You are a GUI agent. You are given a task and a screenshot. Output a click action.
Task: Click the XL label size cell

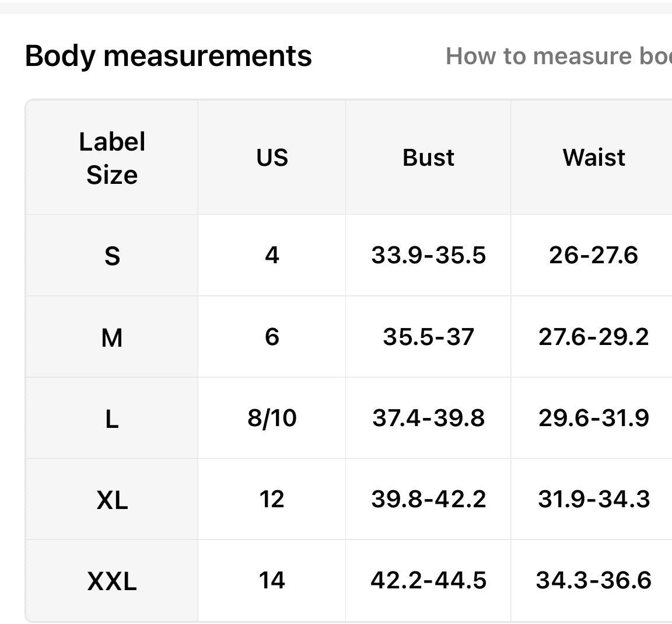pyautogui.click(x=112, y=500)
